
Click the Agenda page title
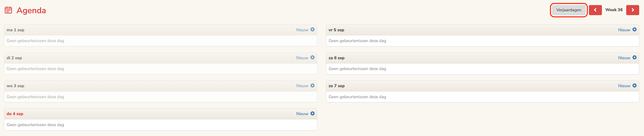[31, 11]
